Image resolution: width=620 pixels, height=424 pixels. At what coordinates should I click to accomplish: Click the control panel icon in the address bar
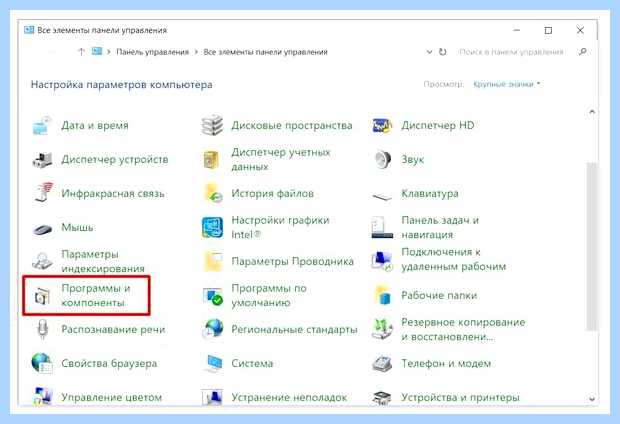click(97, 51)
